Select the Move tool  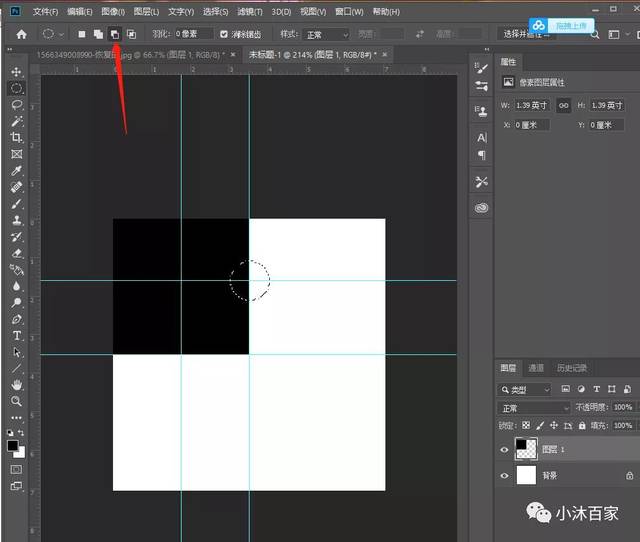tap(16, 72)
